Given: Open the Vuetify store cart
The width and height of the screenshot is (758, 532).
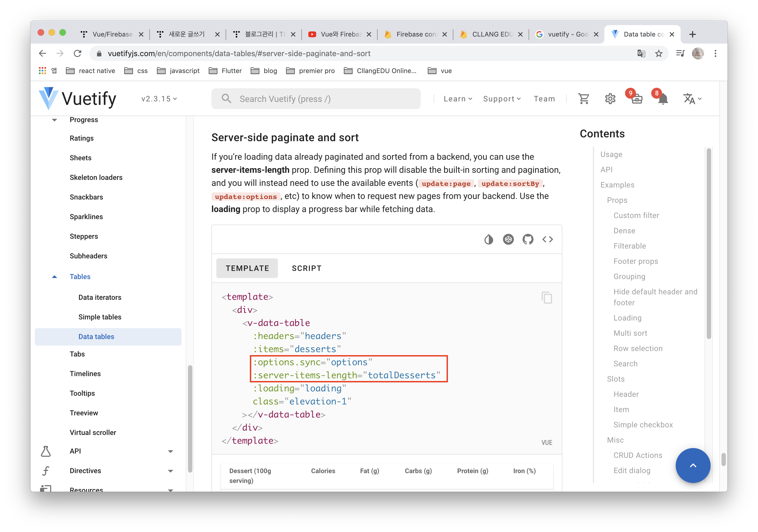Looking at the screenshot, I should coord(583,99).
